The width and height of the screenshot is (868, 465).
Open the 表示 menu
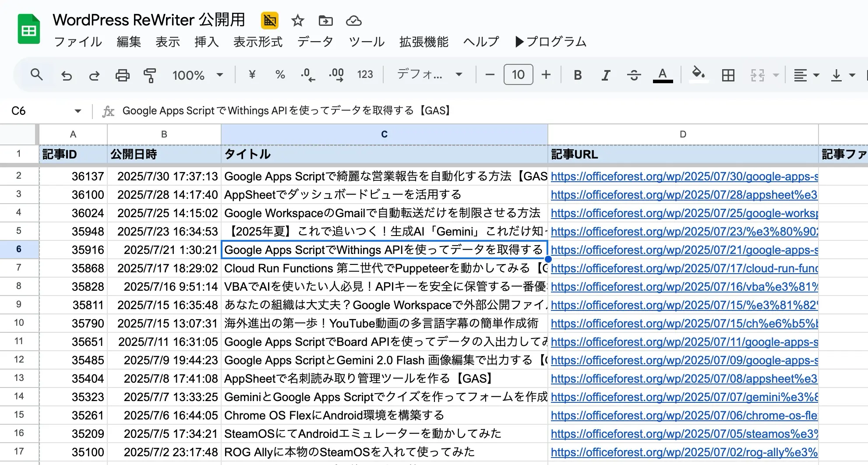point(168,42)
